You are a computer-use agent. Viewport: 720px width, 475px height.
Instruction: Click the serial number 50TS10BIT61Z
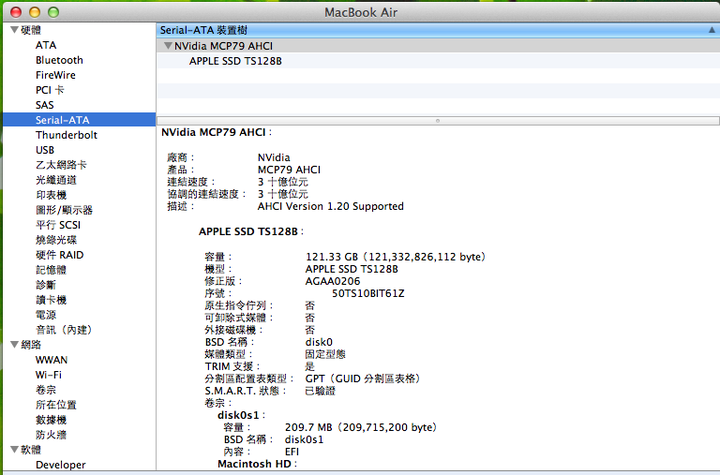coord(368,294)
